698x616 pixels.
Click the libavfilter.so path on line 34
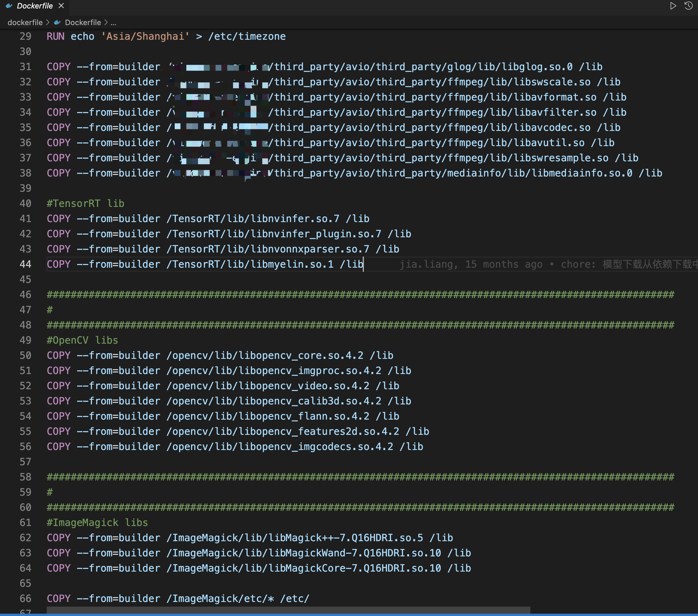coord(381,113)
